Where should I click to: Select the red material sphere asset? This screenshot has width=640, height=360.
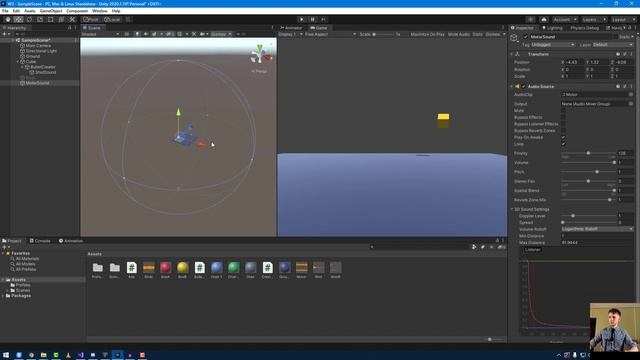coord(165,268)
